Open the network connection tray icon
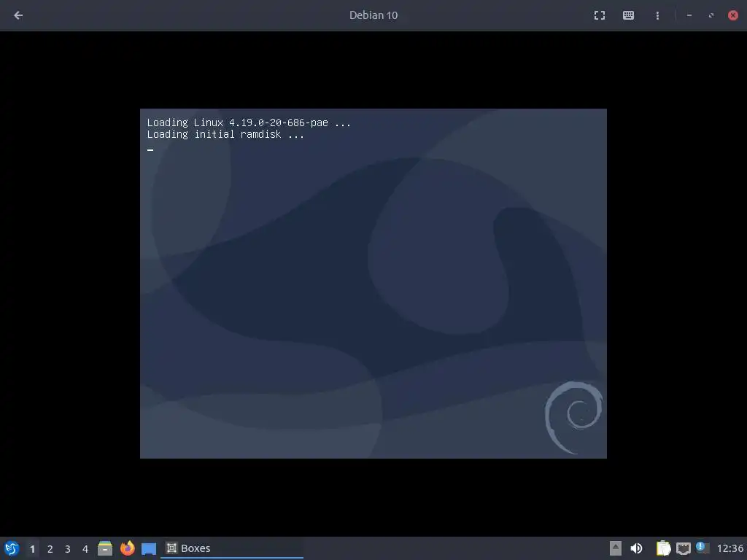The width and height of the screenshot is (747, 560). [x=683, y=548]
